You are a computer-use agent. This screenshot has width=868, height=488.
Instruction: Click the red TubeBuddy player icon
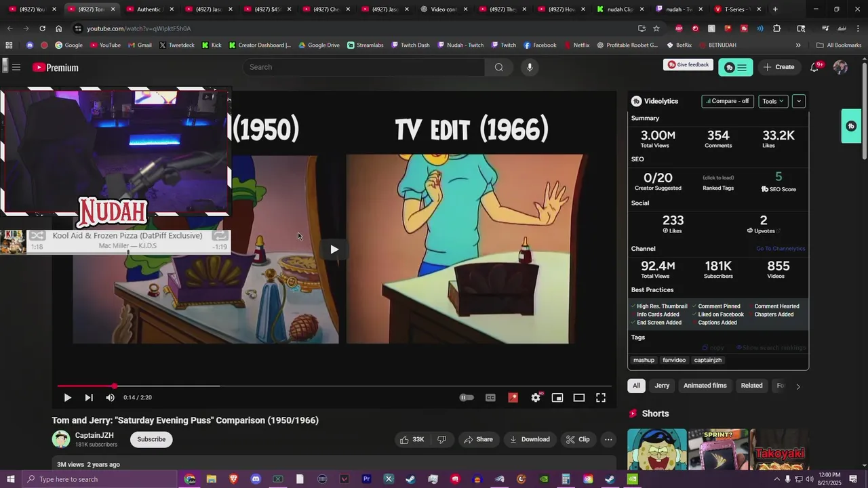point(513,398)
